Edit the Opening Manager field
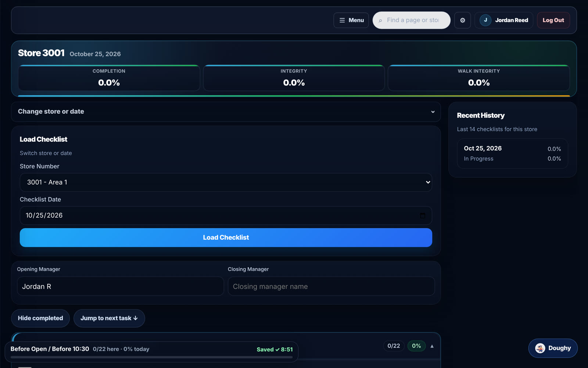588x368 pixels. click(x=120, y=286)
